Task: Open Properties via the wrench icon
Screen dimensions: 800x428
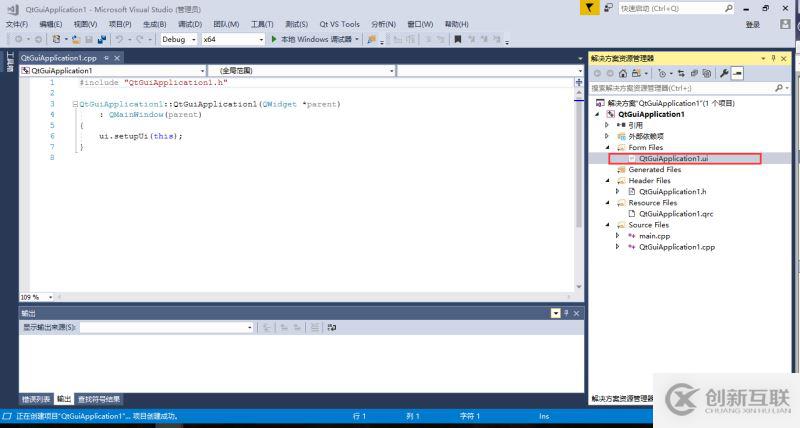Action: [724, 73]
